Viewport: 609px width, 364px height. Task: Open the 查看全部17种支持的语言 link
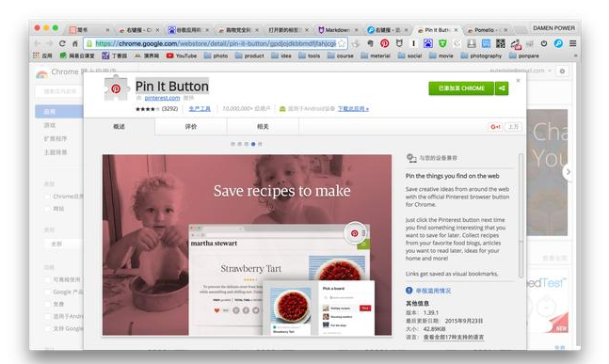click(x=454, y=338)
